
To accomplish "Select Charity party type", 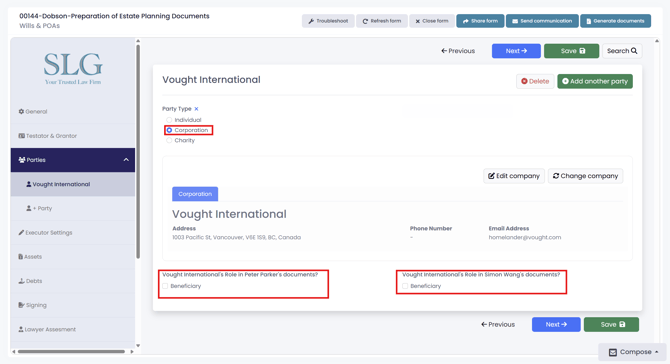I will tap(169, 140).
